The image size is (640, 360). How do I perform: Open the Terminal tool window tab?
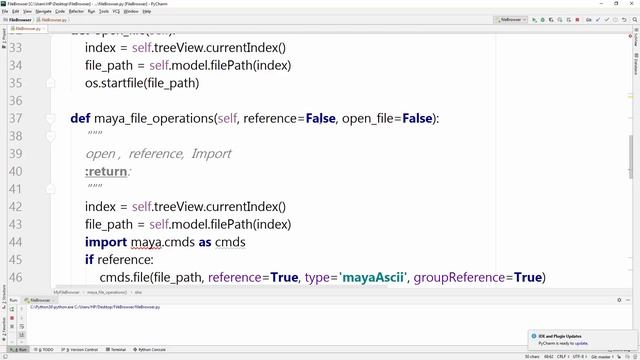click(116, 350)
